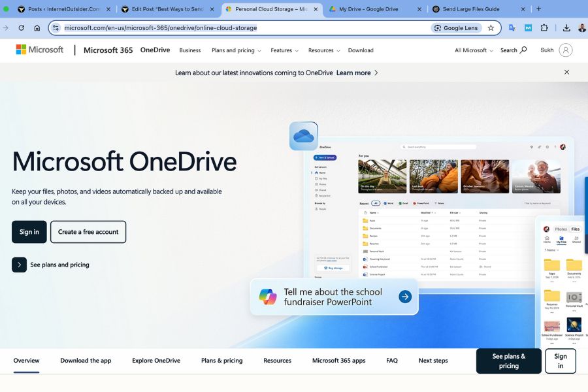Jump to Download the app section

86,361
